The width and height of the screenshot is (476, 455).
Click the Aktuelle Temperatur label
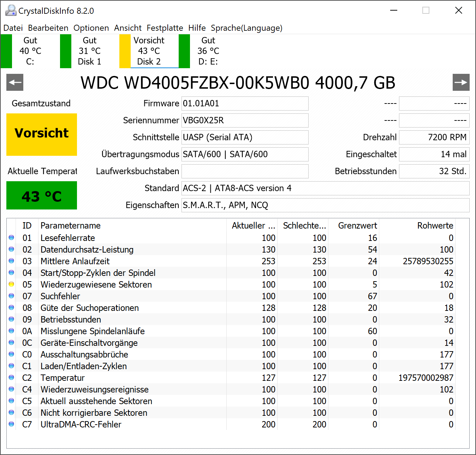(x=42, y=171)
